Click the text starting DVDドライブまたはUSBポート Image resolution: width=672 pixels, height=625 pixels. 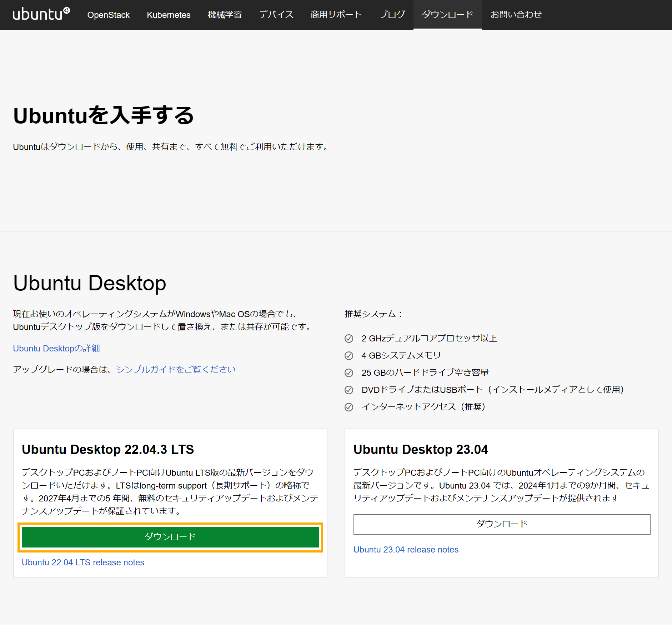coord(493,390)
